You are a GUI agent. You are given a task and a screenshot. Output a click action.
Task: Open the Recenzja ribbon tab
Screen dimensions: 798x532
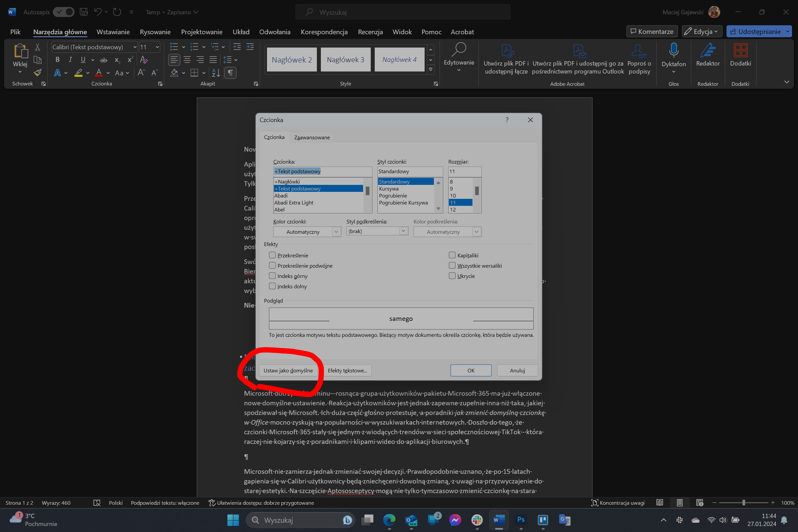tap(370, 32)
